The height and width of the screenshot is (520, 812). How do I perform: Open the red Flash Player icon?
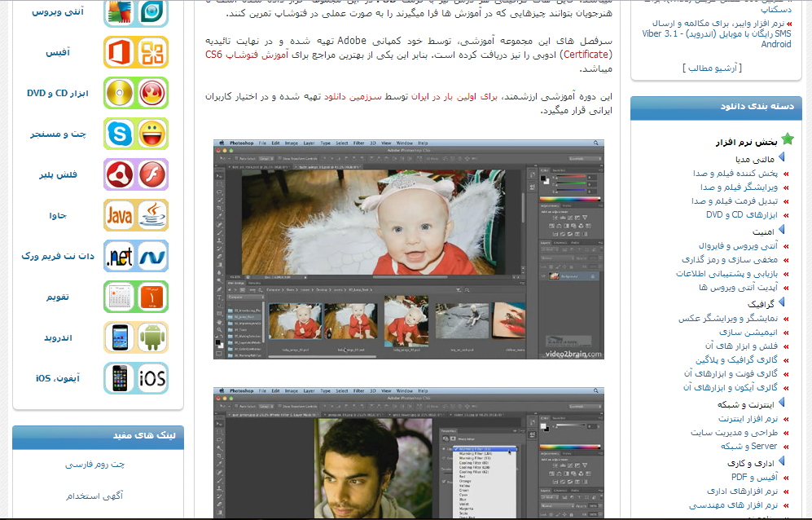[152, 174]
